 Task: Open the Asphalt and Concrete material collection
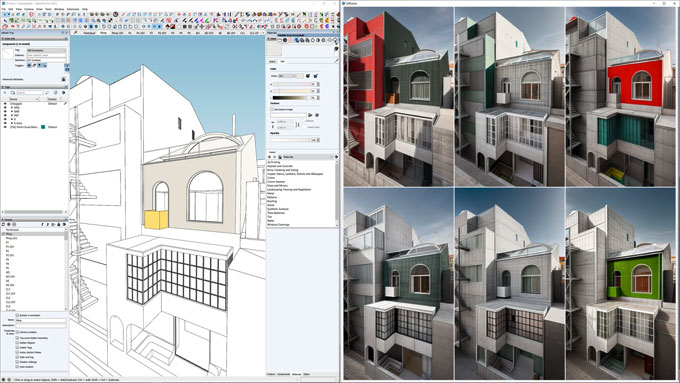(280, 166)
